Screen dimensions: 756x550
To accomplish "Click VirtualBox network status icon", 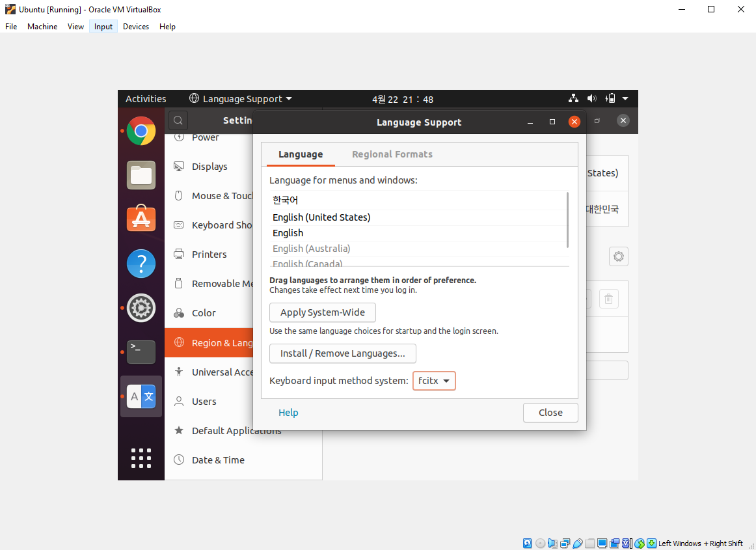I will point(565,543).
